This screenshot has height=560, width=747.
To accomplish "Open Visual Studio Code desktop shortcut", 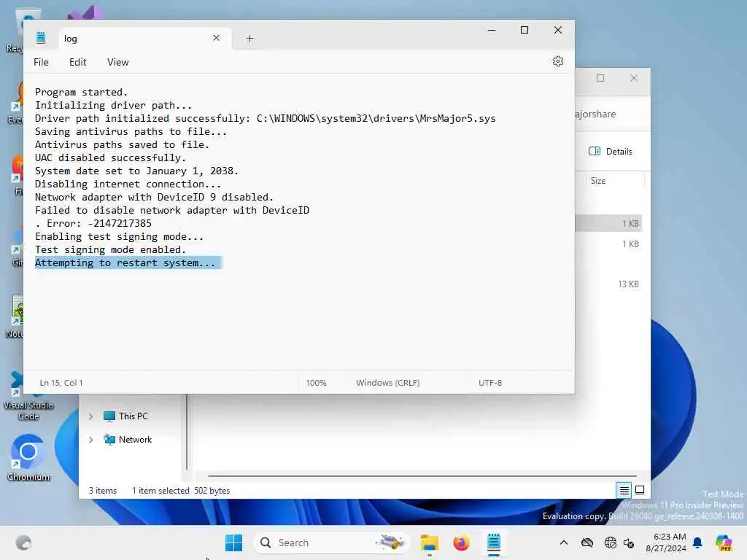I will coord(28,397).
